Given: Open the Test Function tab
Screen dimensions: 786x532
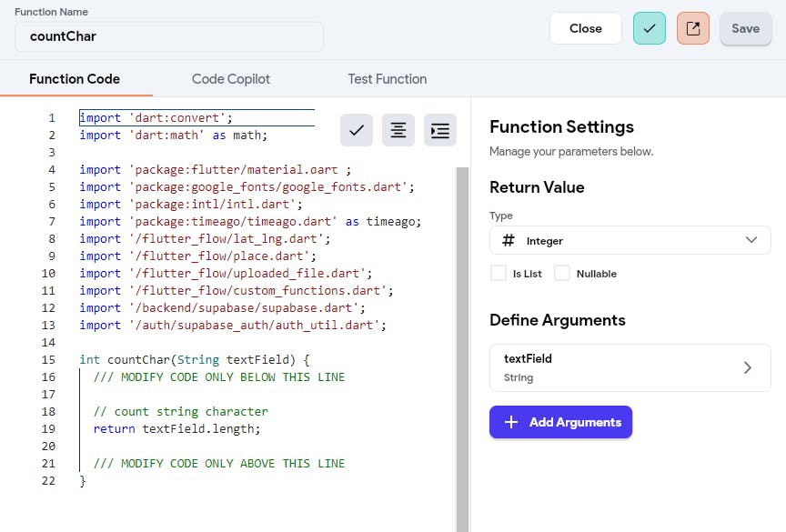Looking at the screenshot, I should 388,79.
